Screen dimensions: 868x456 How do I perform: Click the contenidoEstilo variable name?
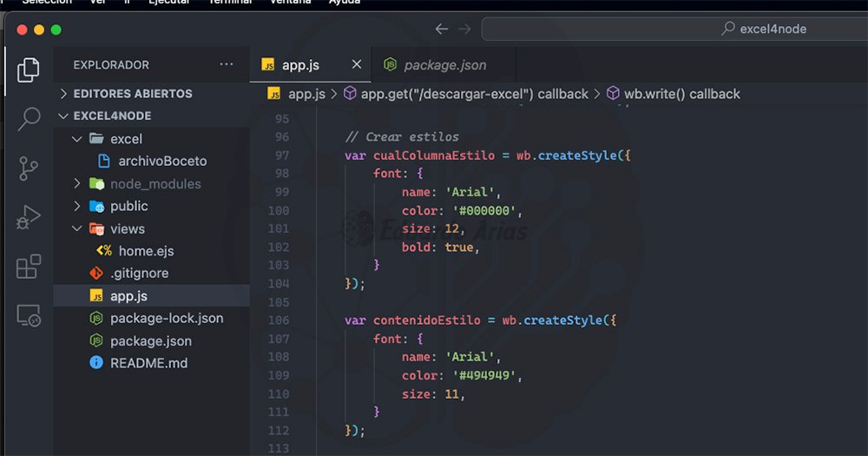tap(427, 321)
